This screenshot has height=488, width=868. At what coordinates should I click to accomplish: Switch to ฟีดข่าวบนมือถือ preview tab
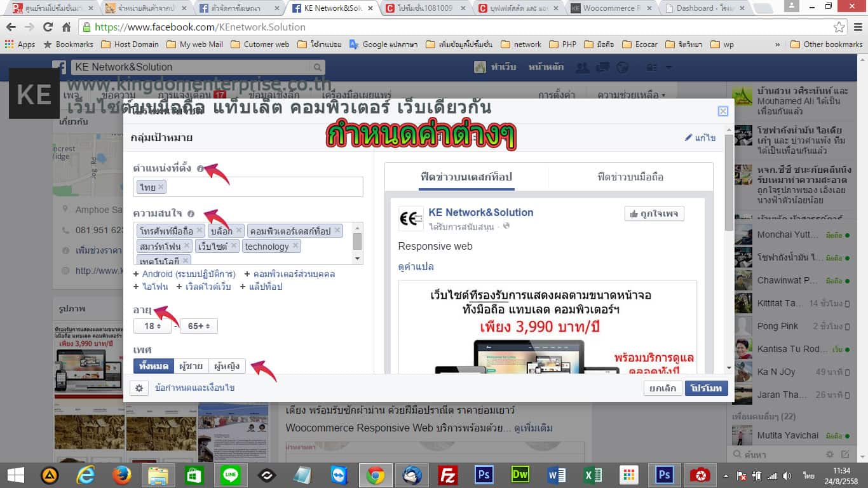(630, 177)
